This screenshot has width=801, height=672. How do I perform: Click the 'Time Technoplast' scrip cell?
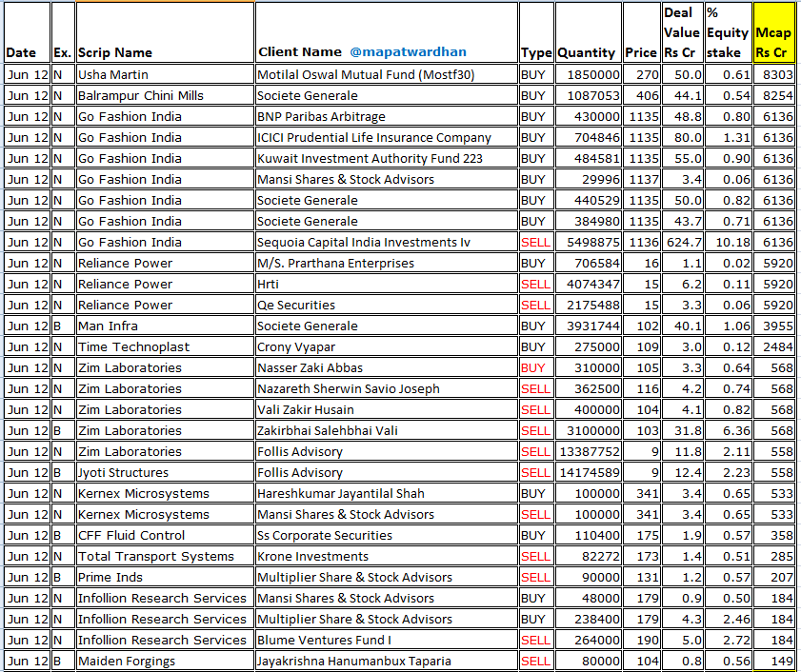click(x=165, y=346)
